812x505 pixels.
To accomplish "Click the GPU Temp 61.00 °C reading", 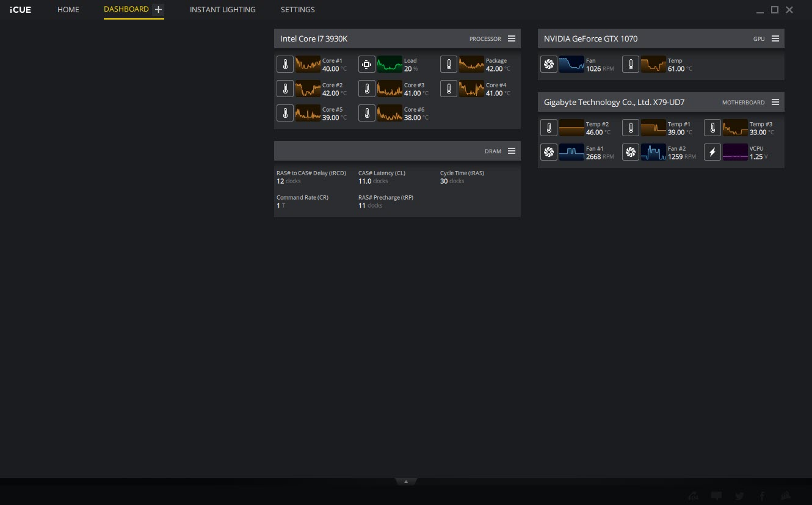I will (x=680, y=69).
